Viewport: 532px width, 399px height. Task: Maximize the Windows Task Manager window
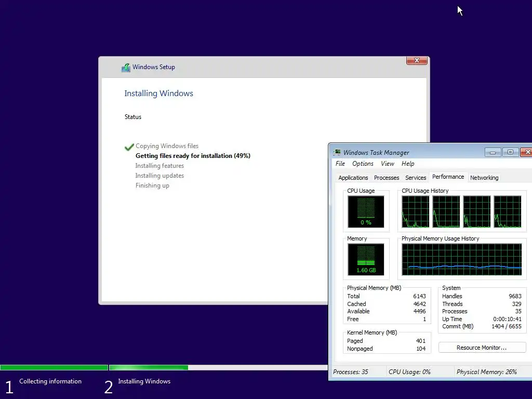(510, 152)
